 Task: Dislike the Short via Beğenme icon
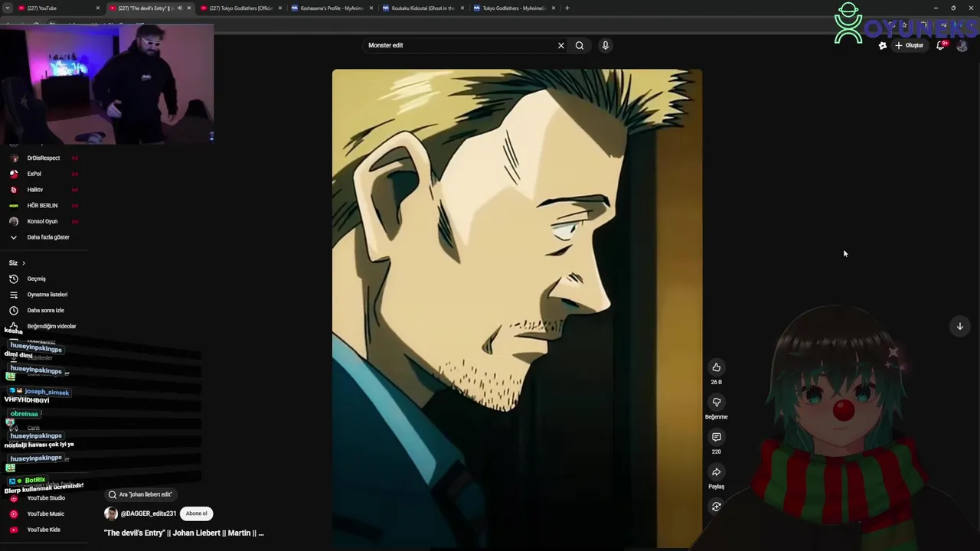(716, 403)
